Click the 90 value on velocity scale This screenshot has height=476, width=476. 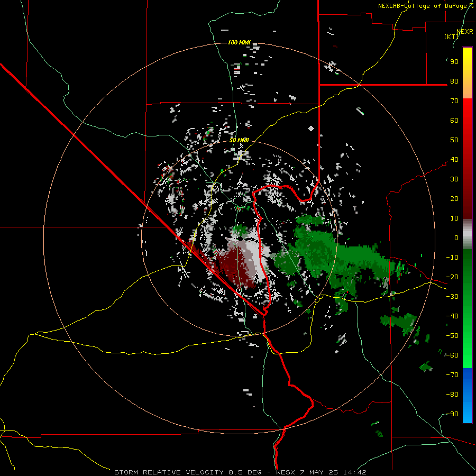(454, 62)
